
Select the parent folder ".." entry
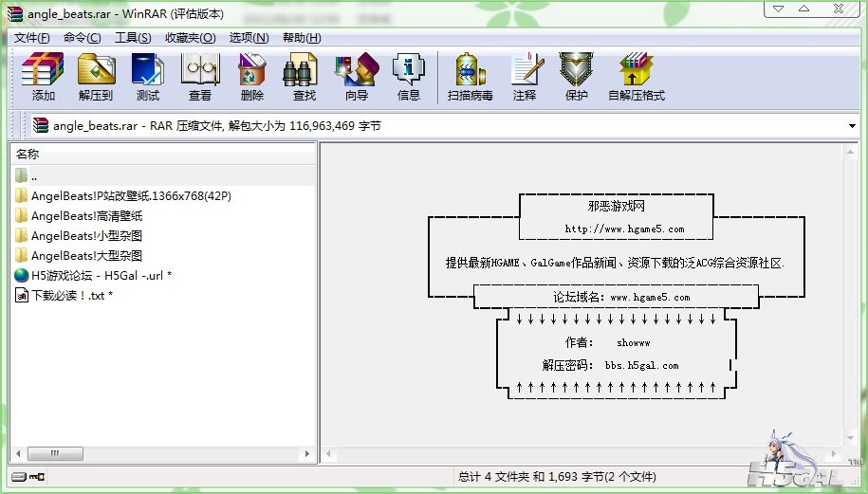point(163,176)
